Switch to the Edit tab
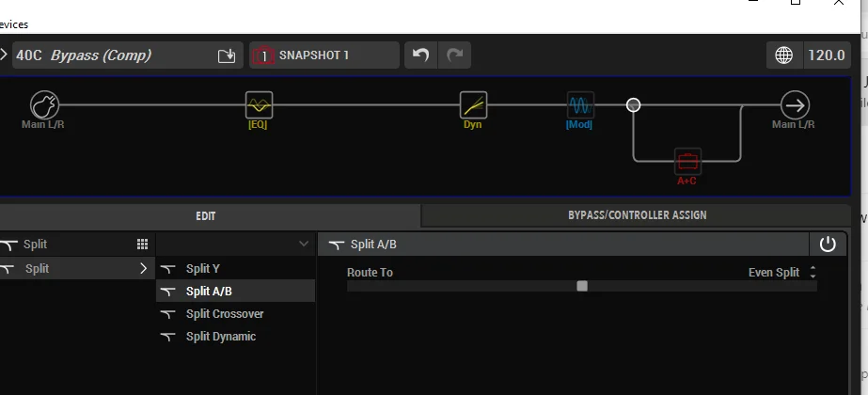The width and height of the screenshot is (868, 395). click(206, 215)
